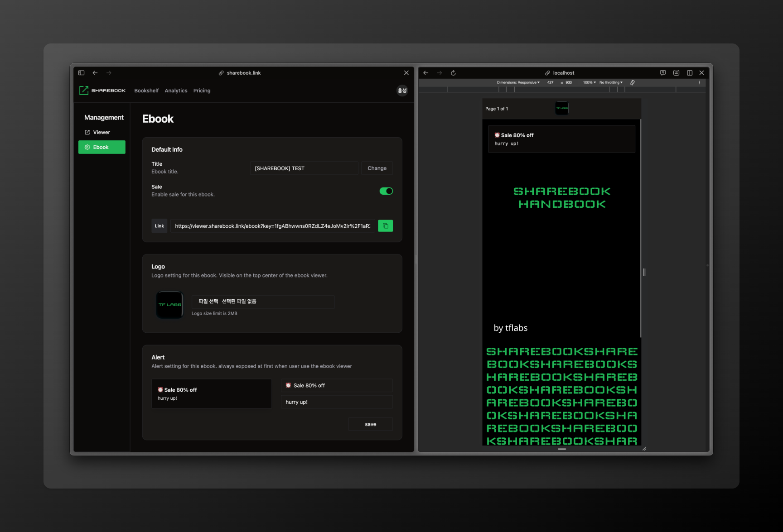Click the alert message field 'hurry up!'

tap(337, 402)
